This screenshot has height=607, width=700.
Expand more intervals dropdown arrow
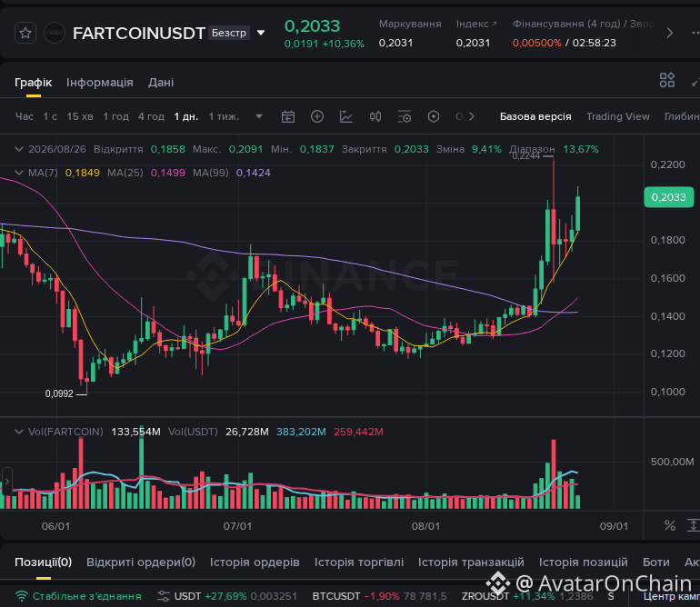coord(259,116)
